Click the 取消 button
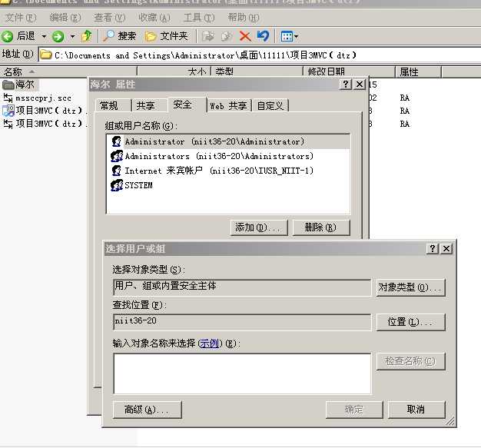Image resolution: width=481 pixels, height=448 pixels. 416,410
